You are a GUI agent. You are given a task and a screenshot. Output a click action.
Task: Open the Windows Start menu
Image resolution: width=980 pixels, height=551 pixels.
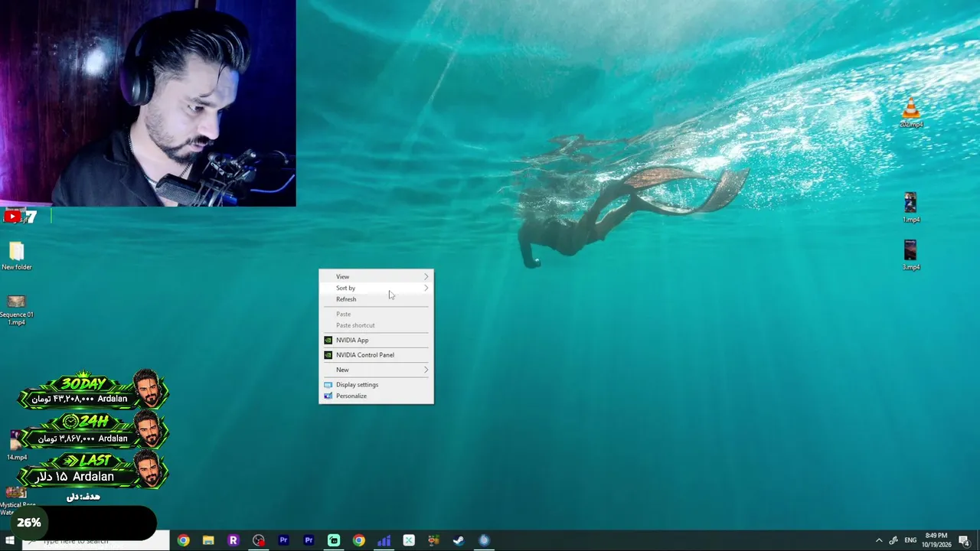point(10,541)
